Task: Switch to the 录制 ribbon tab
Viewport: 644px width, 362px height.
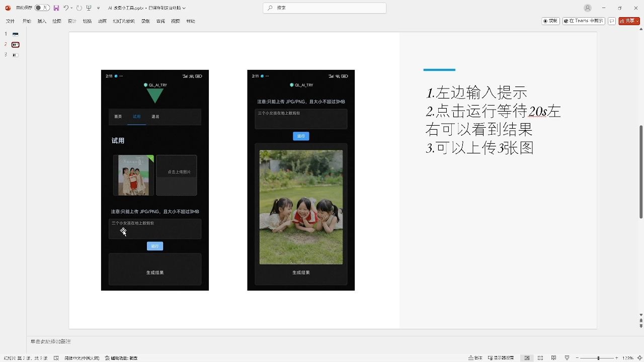Action: (145, 21)
